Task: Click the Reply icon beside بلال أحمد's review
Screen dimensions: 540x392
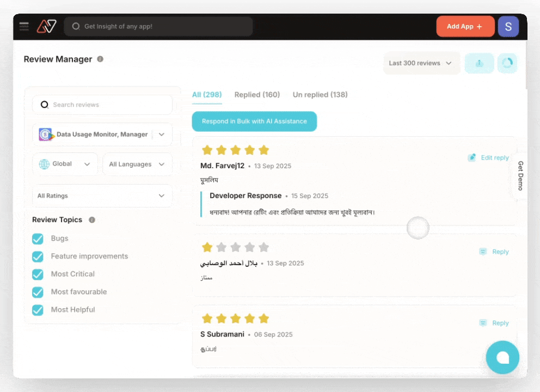Action: (x=482, y=252)
